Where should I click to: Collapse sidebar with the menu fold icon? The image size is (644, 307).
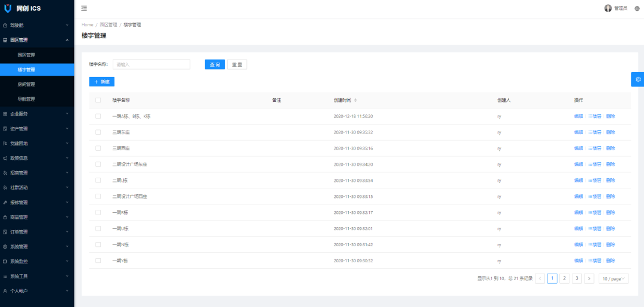84,8
